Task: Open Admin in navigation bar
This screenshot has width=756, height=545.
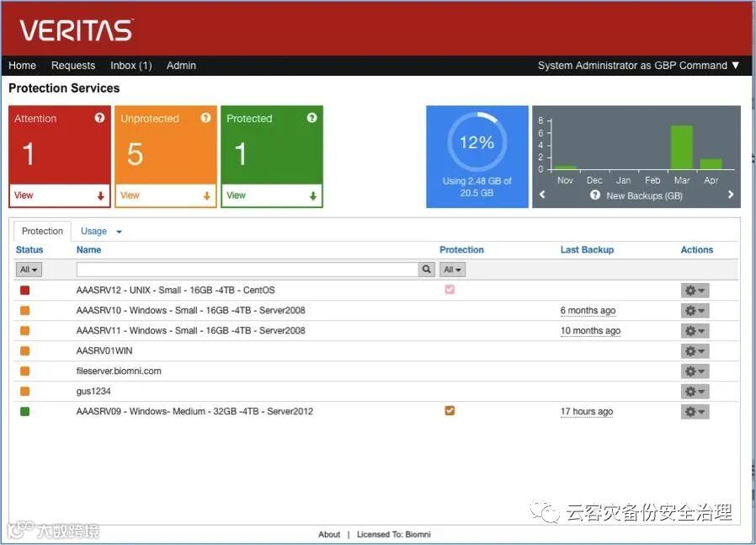Action: click(181, 66)
